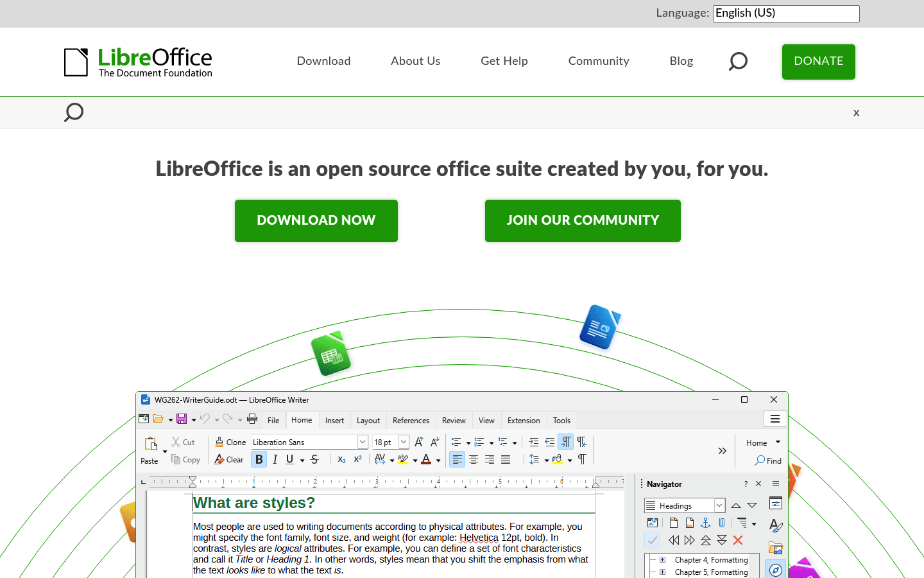
Task: Open the sidebar Gallery image-folder icon
Action: tap(776, 548)
